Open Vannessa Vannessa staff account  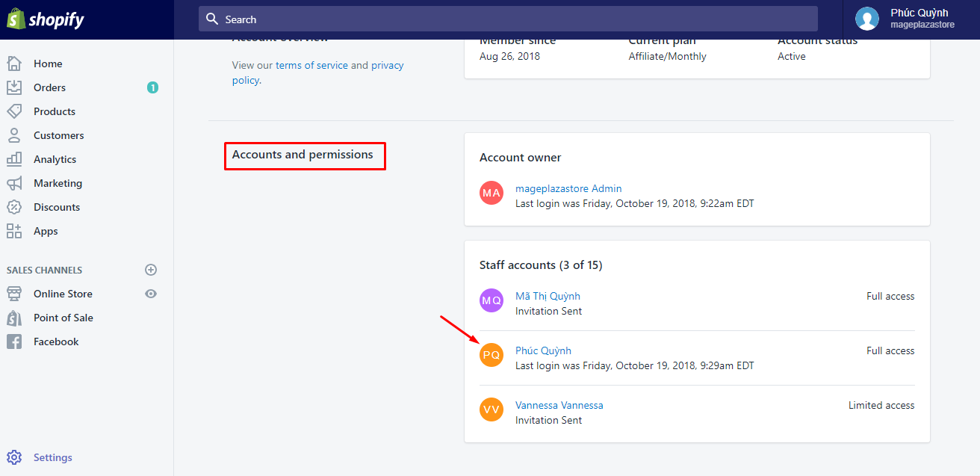[x=559, y=405]
